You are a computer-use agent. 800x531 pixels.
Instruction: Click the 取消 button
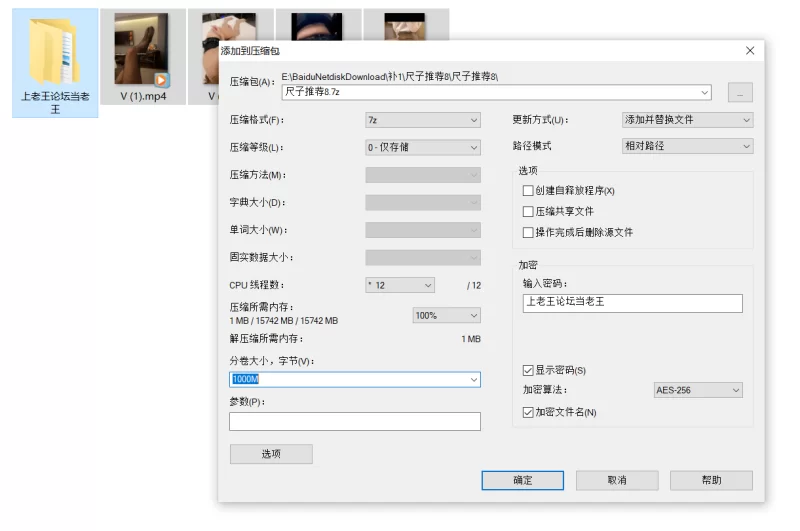pyautogui.click(x=617, y=481)
